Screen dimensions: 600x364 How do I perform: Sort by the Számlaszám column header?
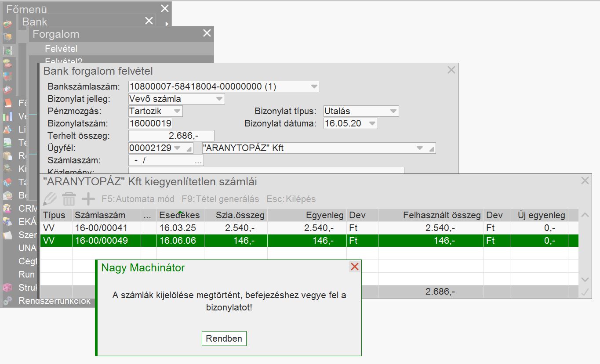point(107,215)
